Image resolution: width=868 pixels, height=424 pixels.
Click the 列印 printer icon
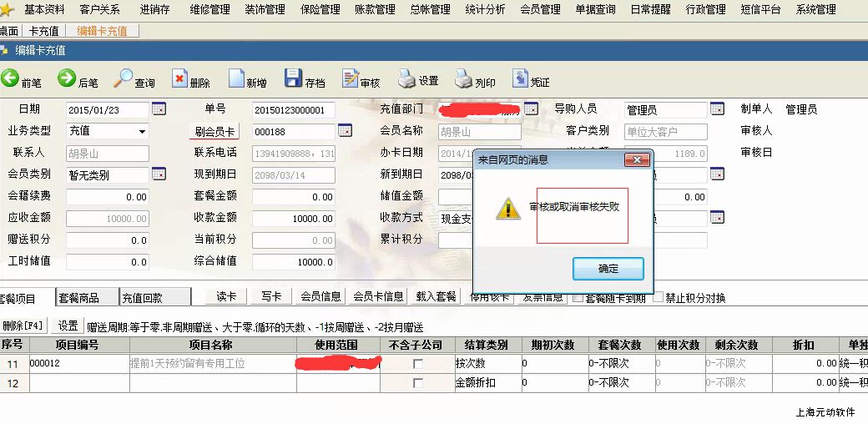point(464,79)
